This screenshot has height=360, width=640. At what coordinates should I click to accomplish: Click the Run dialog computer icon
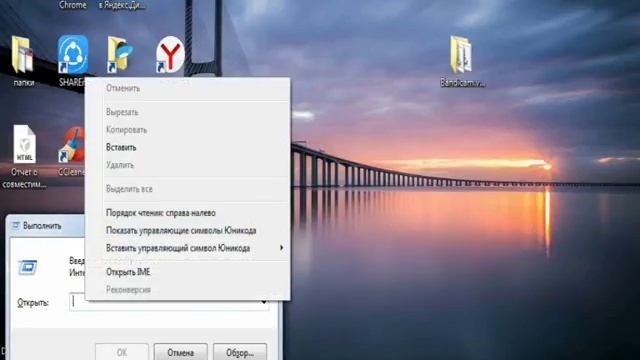coord(28,267)
